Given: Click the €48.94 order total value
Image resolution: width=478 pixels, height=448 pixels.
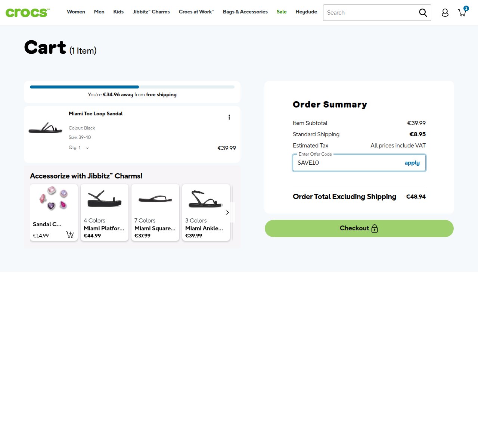Looking at the screenshot, I should pos(416,197).
